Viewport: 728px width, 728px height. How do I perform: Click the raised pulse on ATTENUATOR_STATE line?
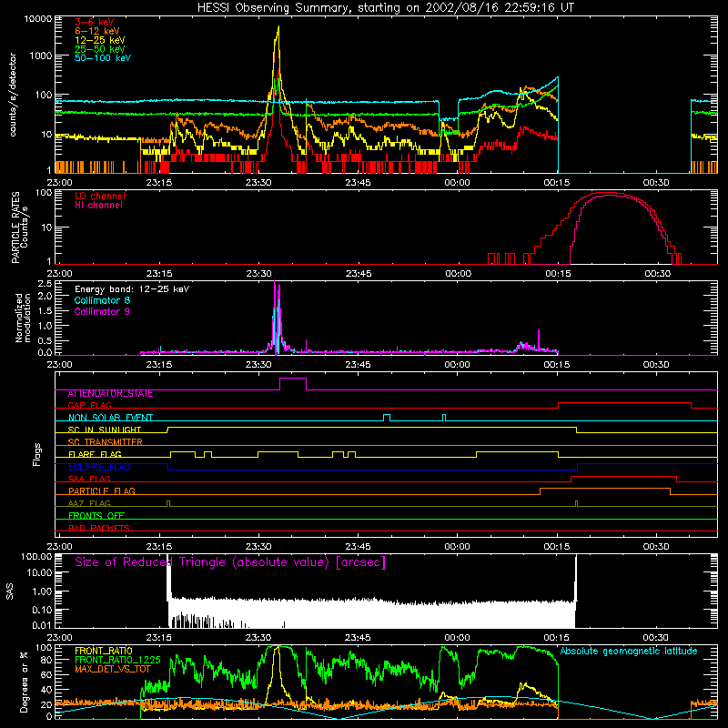(x=292, y=379)
